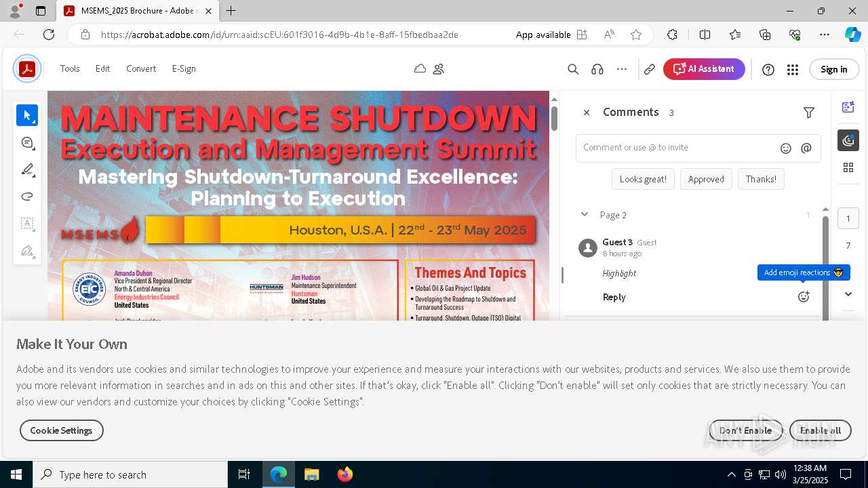
Task: Toggle the comments side panel icon
Action: point(848,140)
